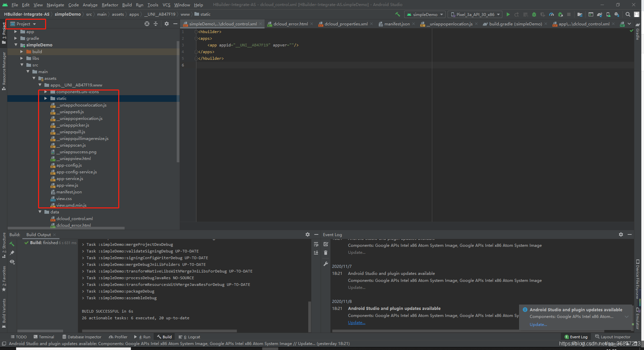Open the SDK Manager icon
Image resolution: width=644 pixels, height=350 pixels.
[617, 14]
